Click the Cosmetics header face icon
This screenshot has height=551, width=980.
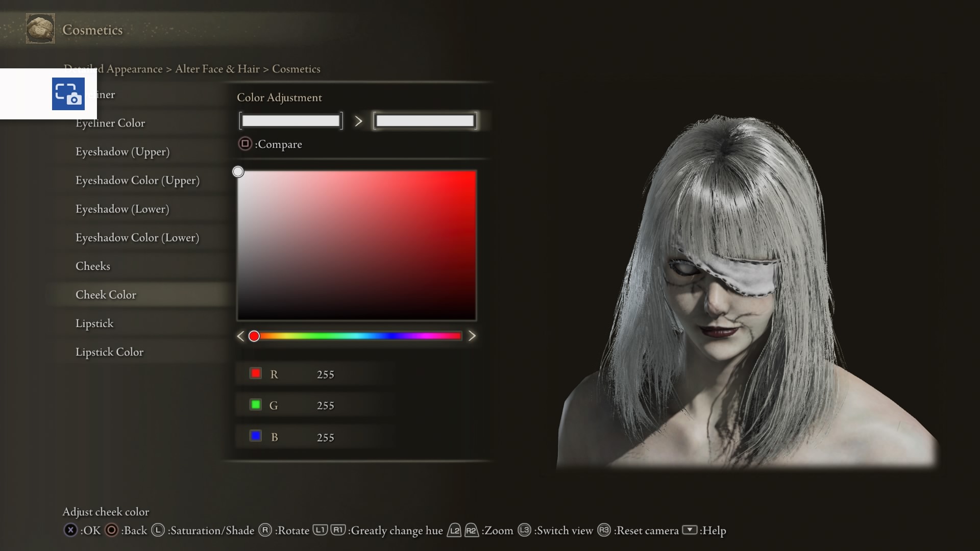(40, 29)
